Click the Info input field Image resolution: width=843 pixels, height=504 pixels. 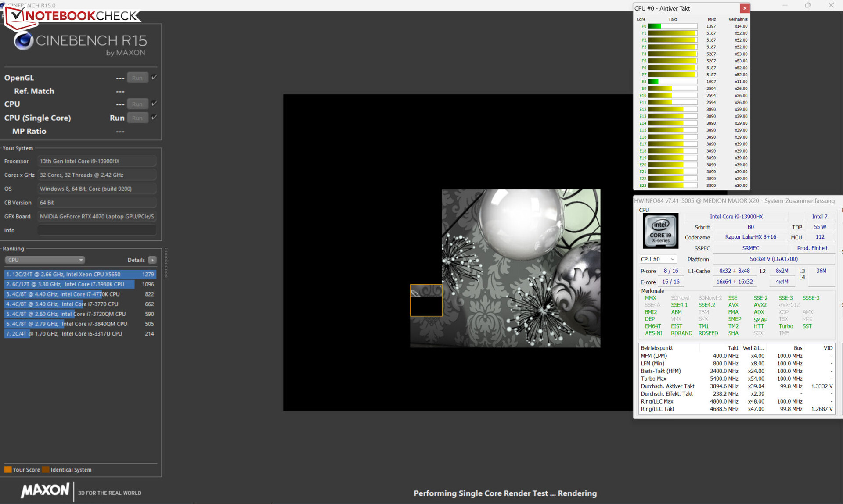click(x=97, y=230)
